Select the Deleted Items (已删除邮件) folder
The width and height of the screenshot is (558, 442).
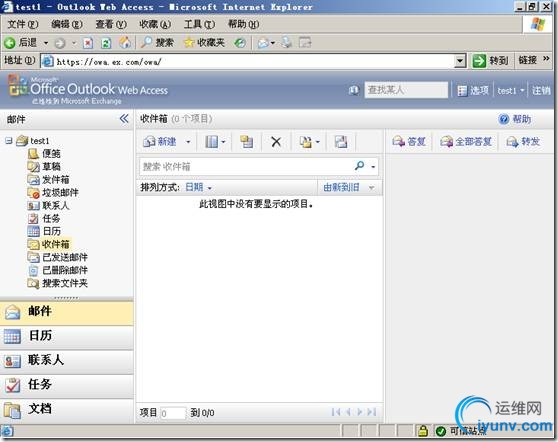[x=57, y=270]
